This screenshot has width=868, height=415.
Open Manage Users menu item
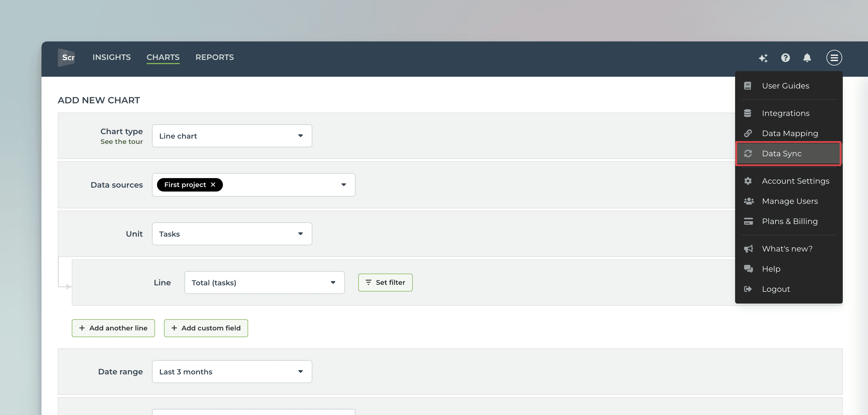(x=789, y=201)
